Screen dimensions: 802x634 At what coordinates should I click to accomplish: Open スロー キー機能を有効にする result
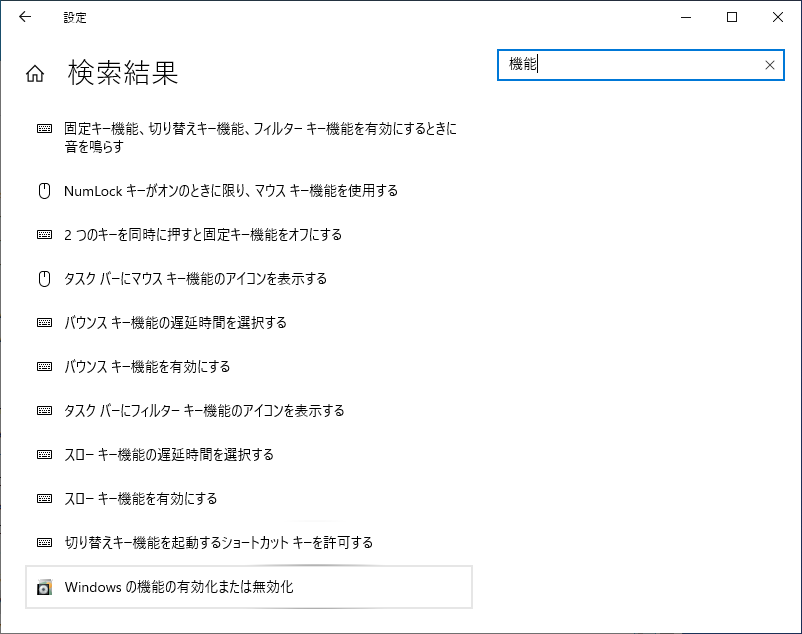[141, 499]
